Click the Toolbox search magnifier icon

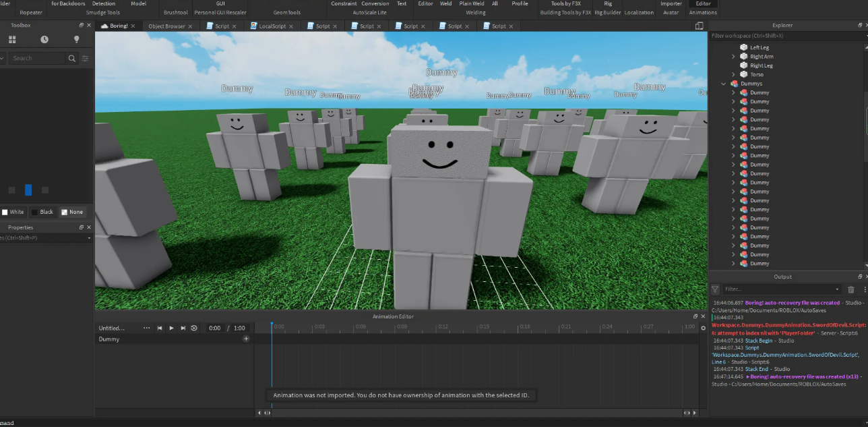click(x=72, y=59)
